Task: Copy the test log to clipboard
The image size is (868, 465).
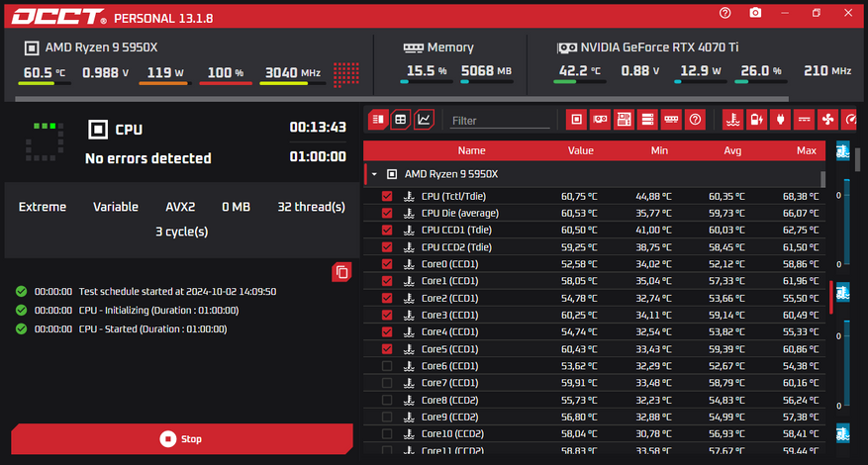Action: pos(341,272)
